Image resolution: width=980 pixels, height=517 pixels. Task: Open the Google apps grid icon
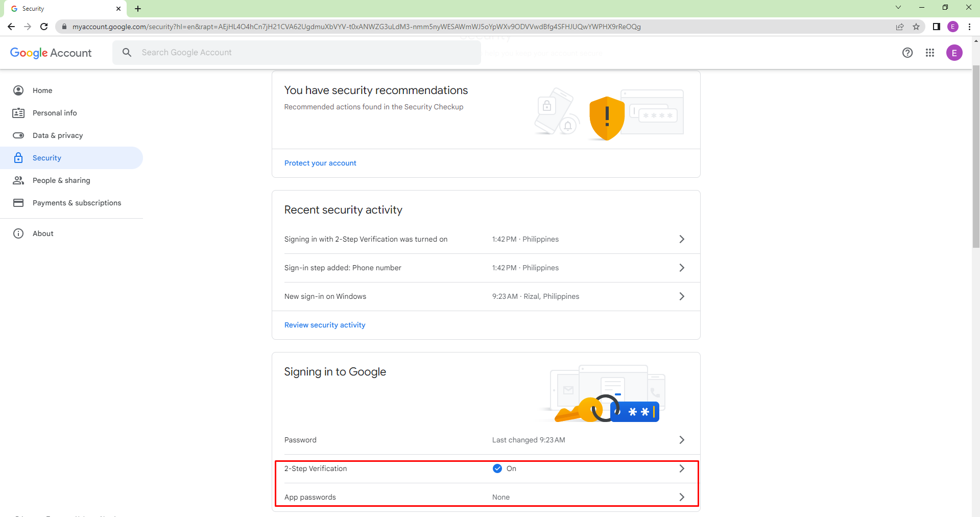(x=930, y=53)
